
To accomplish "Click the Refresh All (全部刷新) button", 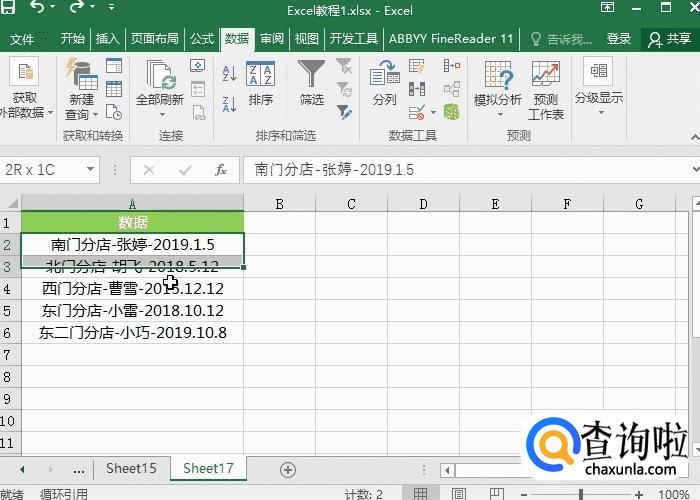I will pos(160,88).
